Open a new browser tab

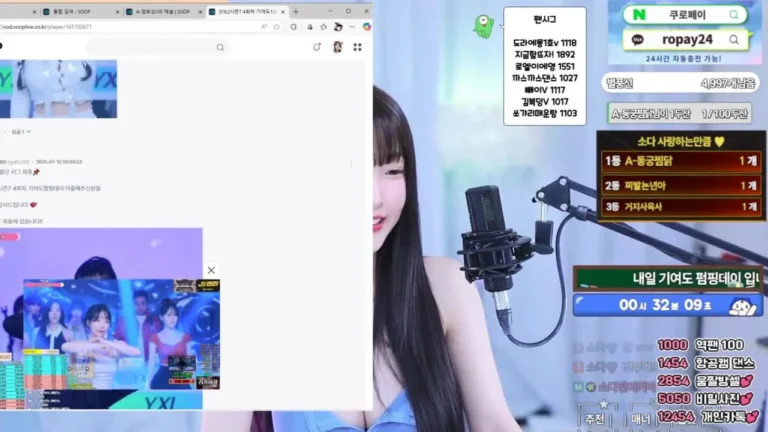(296, 11)
